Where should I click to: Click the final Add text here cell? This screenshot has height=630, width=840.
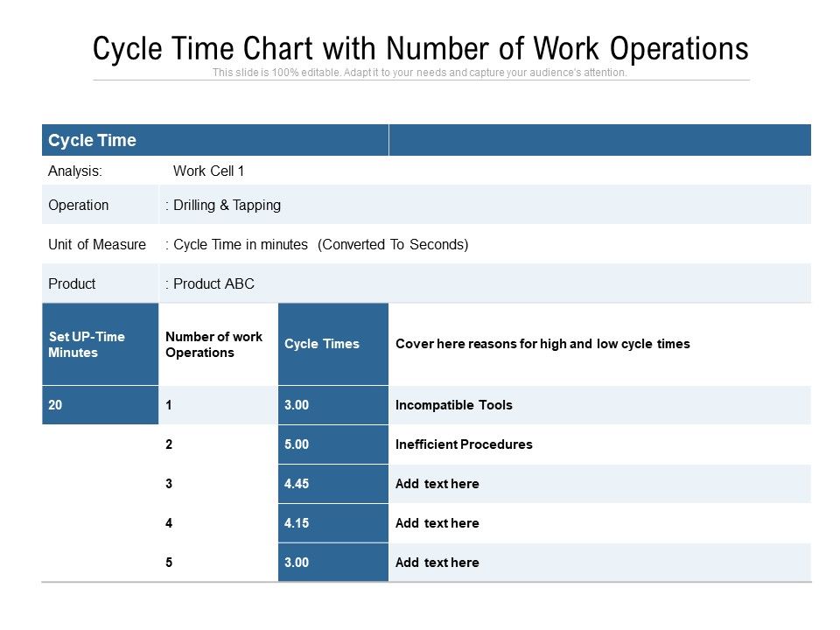(436, 562)
